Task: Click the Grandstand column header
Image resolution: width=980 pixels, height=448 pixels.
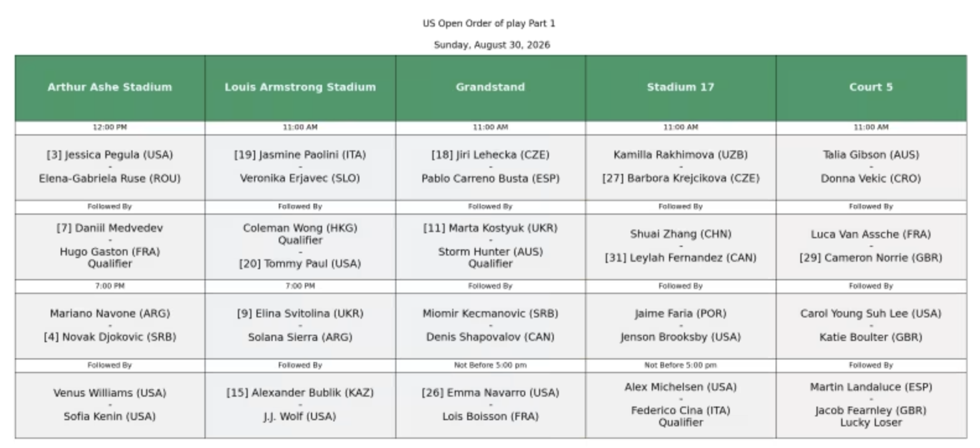Action: click(491, 88)
